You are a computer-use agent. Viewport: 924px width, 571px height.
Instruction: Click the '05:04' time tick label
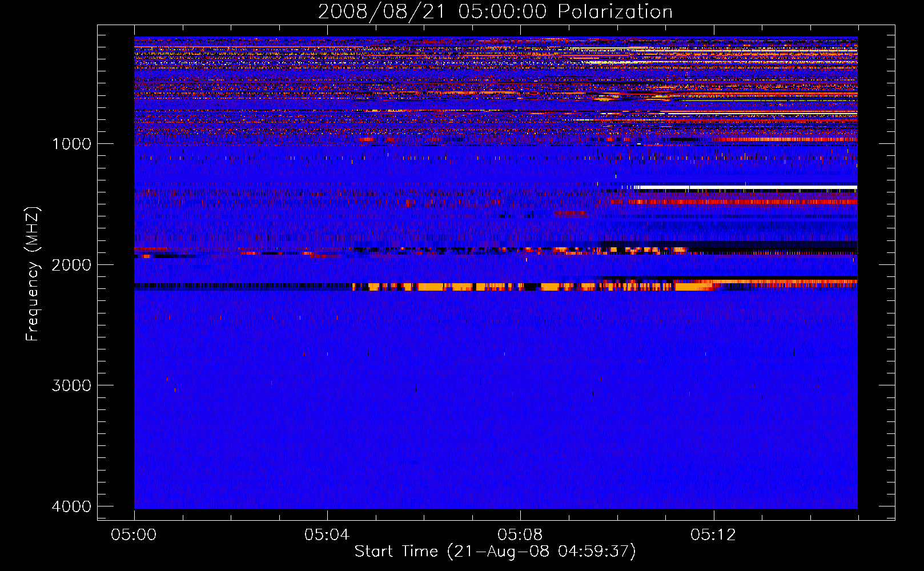327,535
